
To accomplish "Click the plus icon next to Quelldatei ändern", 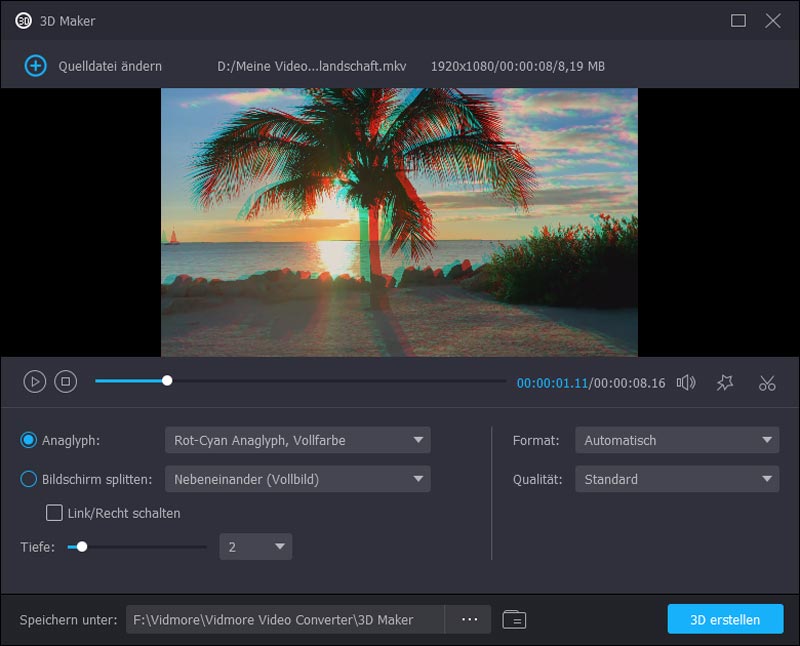I will [x=34, y=63].
